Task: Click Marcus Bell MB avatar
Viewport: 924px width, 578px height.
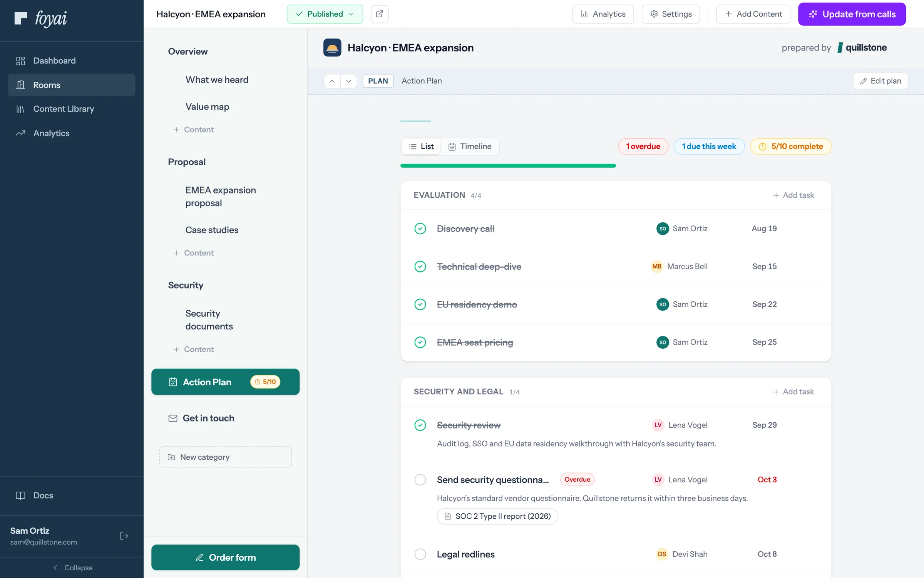Action: (657, 267)
